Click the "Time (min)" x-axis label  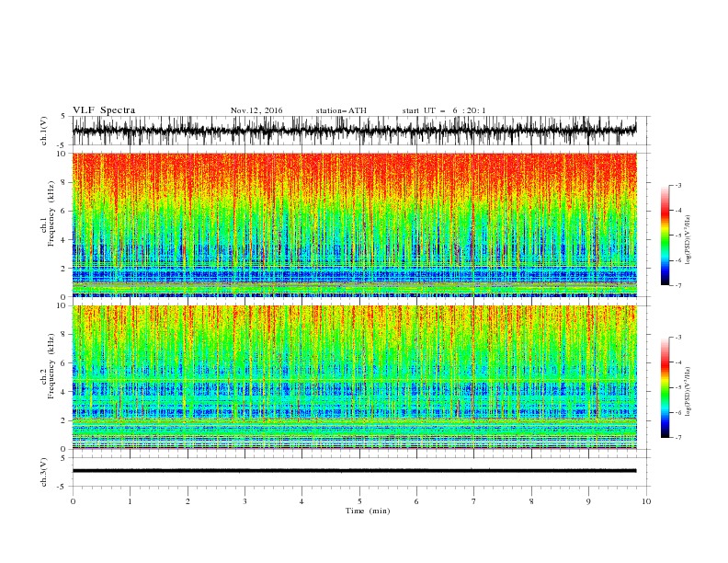tap(368, 511)
